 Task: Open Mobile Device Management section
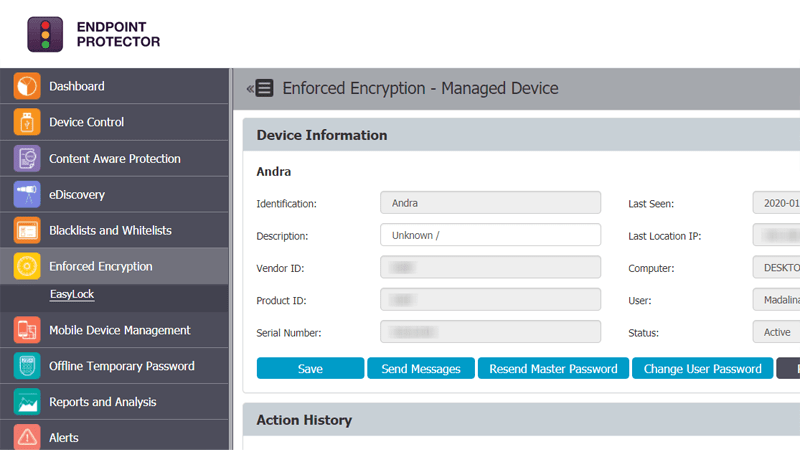114,330
